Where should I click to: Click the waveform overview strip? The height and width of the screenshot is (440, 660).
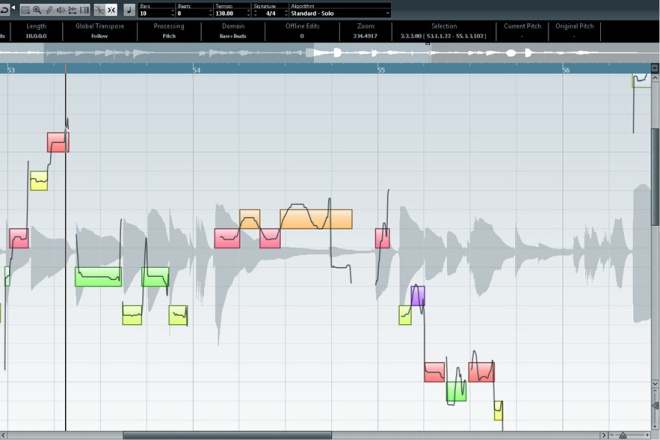tap(330, 53)
